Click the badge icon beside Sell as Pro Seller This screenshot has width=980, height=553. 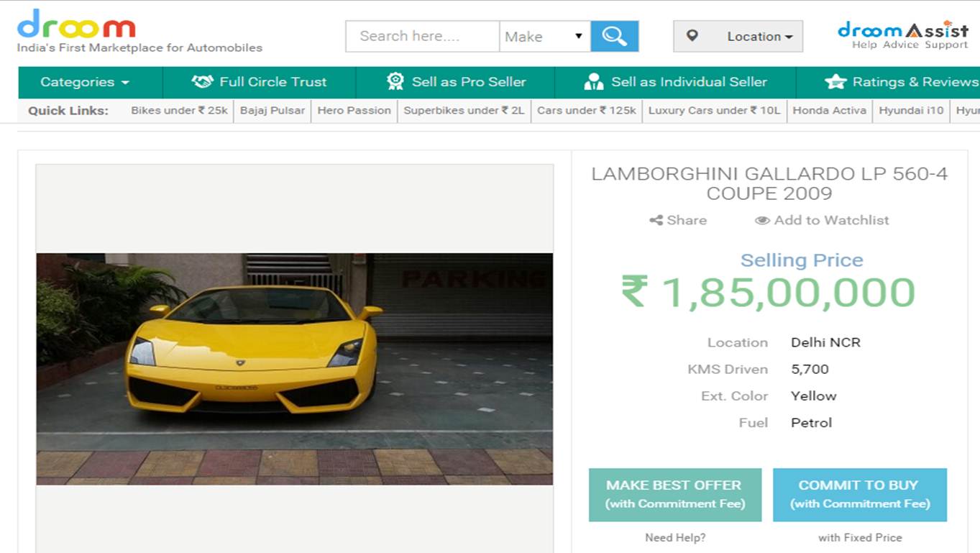coord(395,82)
